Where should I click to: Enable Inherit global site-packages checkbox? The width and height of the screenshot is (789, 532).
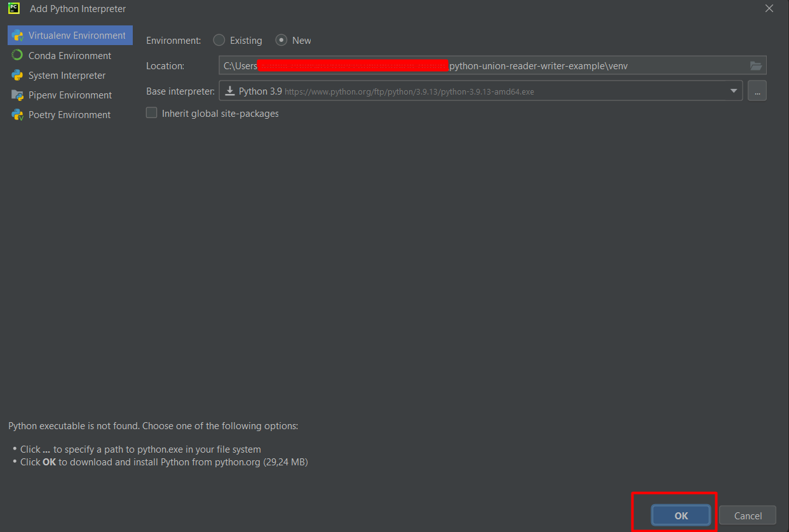click(x=152, y=113)
